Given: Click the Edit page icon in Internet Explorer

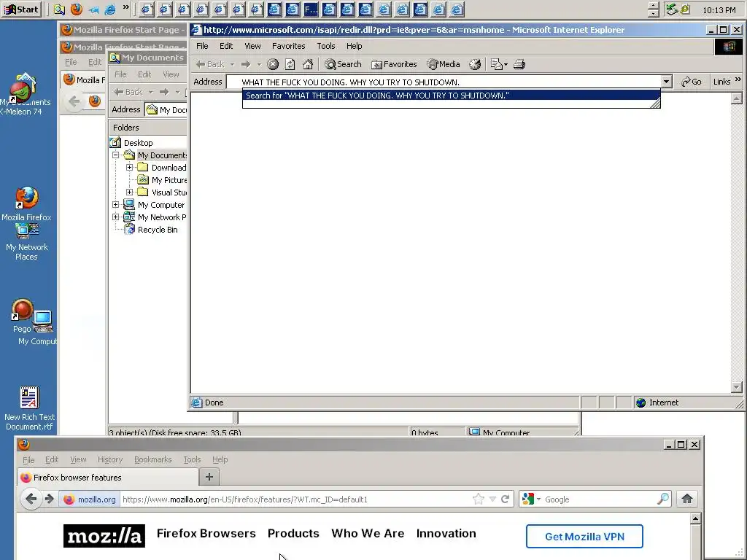Looking at the screenshot, I should 496,64.
